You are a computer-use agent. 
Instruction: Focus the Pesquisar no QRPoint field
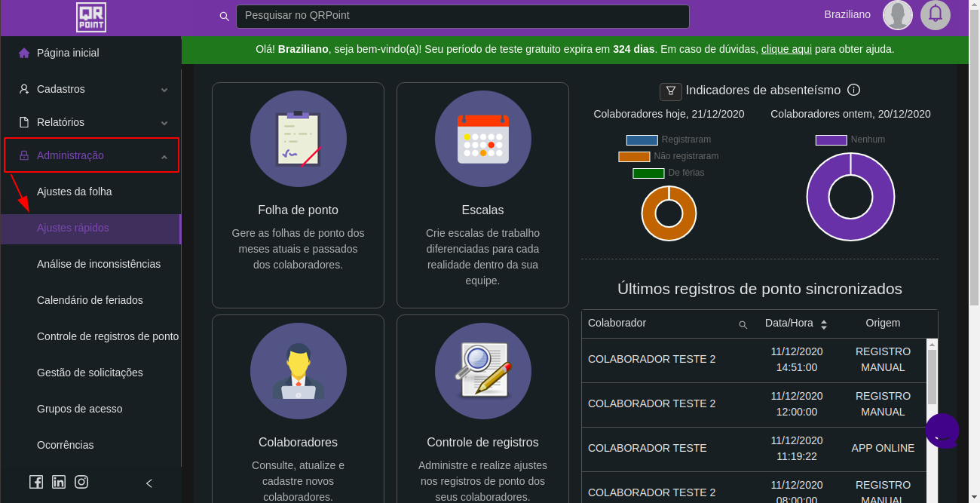(462, 16)
